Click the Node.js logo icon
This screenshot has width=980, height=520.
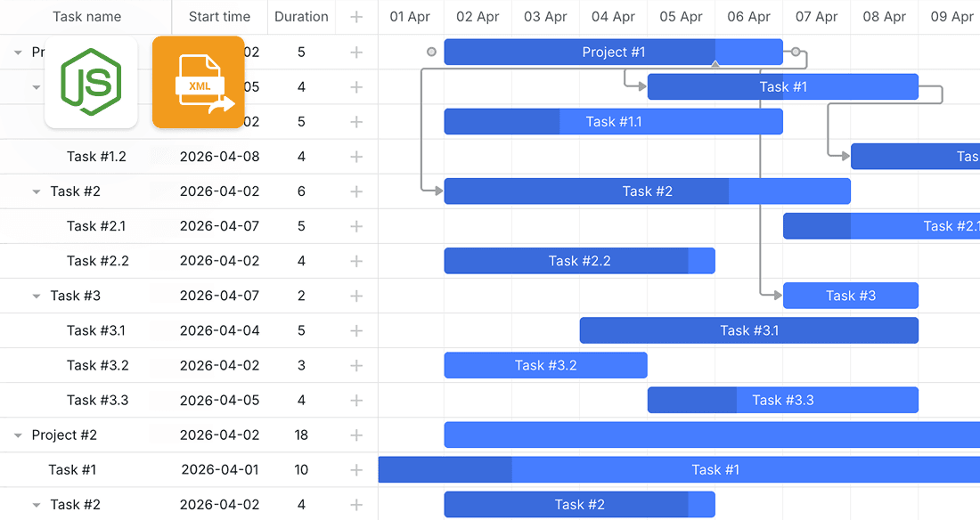91,82
